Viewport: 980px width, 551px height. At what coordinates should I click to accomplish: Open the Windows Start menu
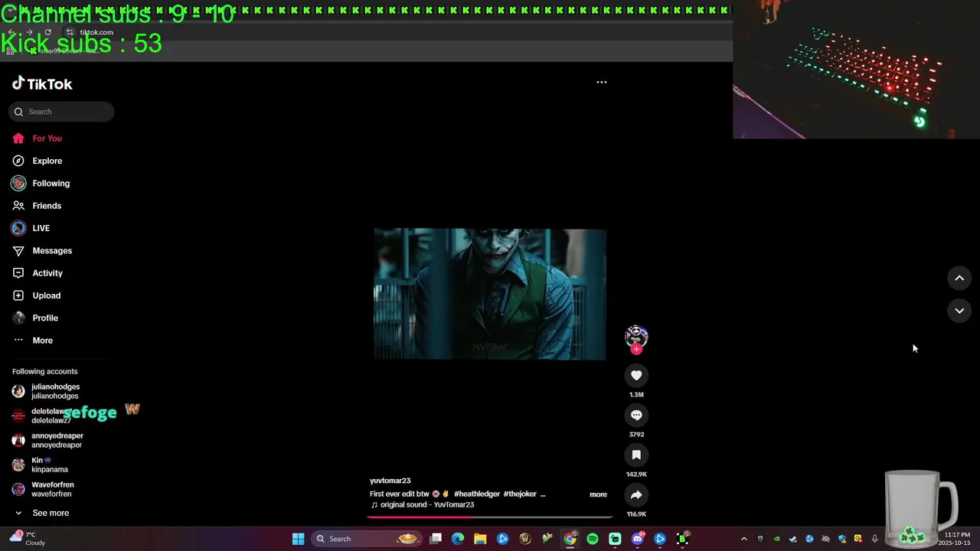click(299, 539)
